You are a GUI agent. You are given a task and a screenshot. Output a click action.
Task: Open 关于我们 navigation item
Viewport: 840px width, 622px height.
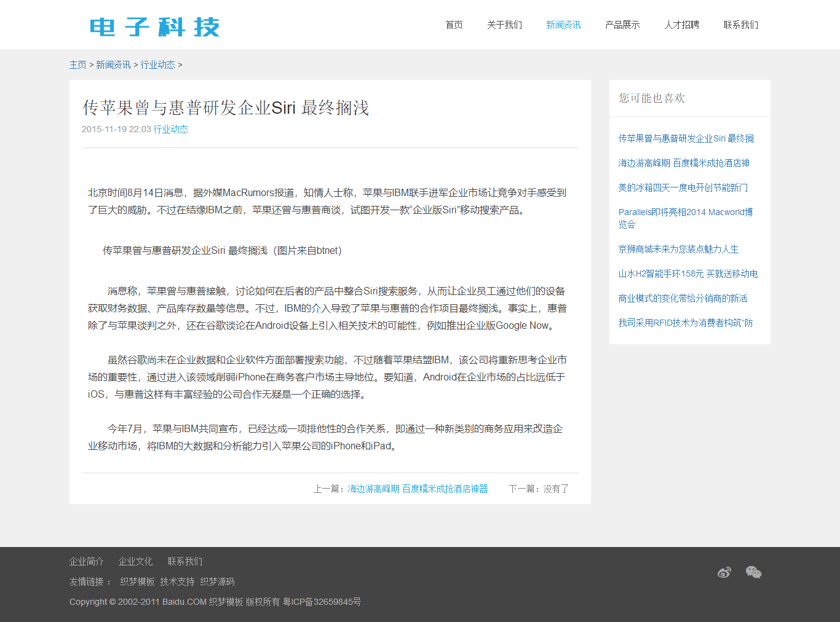(505, 25)
